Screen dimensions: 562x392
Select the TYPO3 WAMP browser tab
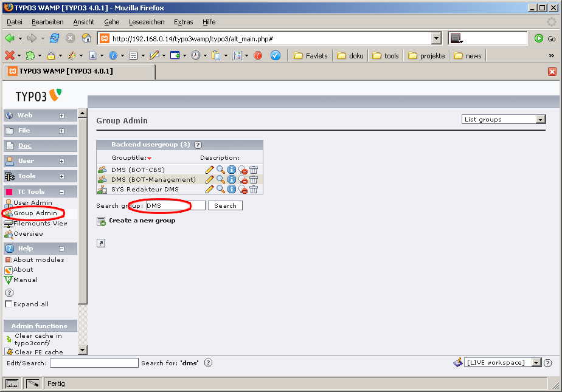pos(79,71)
